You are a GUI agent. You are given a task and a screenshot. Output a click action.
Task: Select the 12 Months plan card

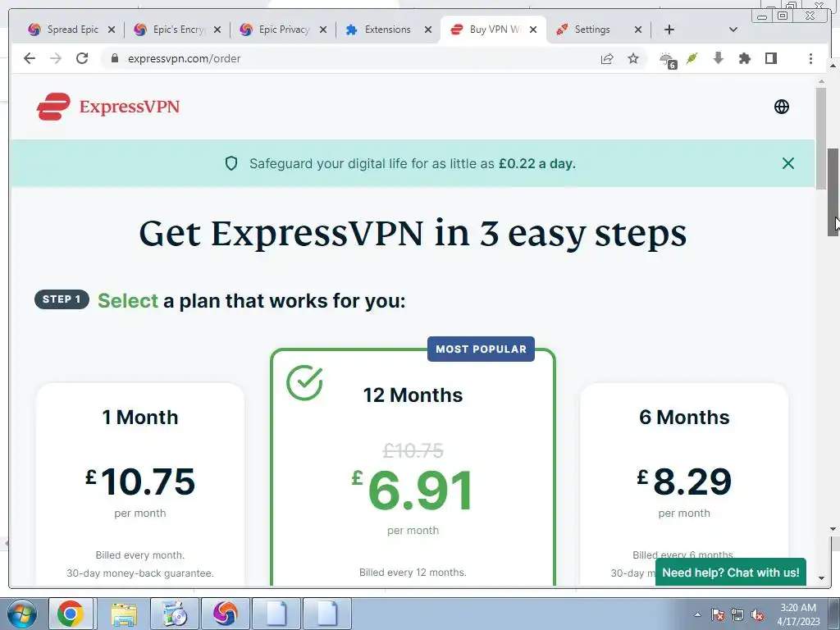pos(413,467)
